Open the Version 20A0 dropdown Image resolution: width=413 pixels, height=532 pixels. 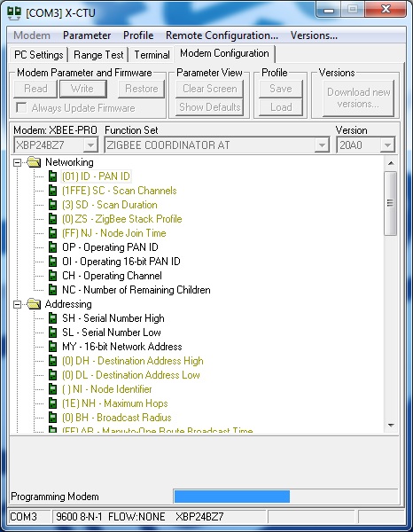click(387, 145)
